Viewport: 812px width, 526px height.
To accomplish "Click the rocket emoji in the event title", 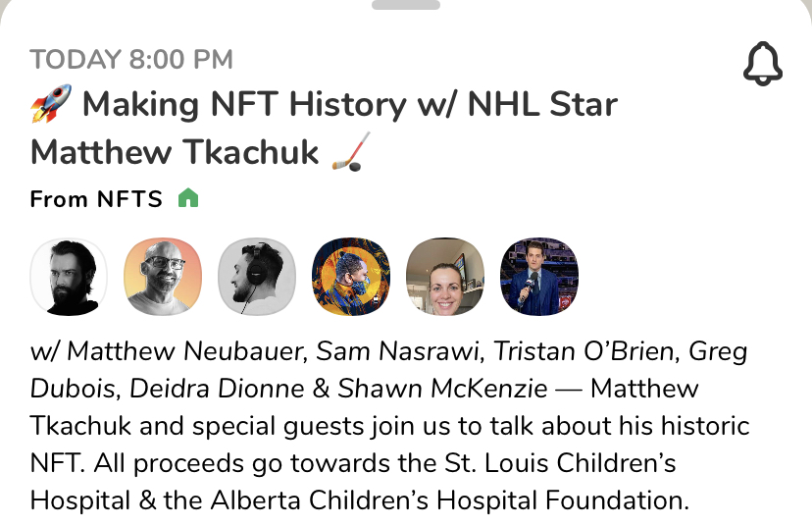I will point(50,104).
